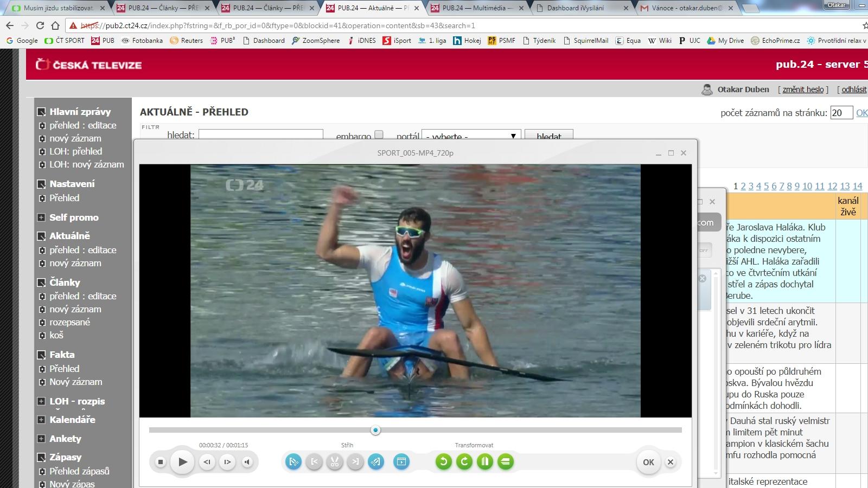
Task: Step one frame forward
Action: [227, 462]
